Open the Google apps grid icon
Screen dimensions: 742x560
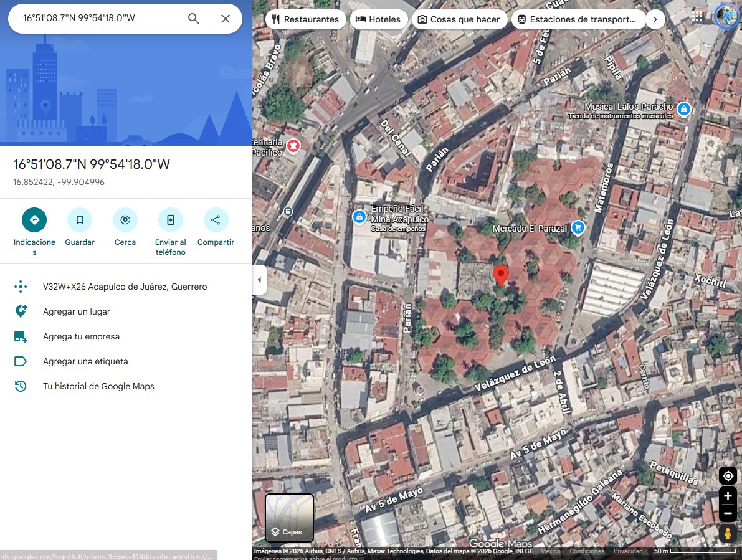(697, 17)
